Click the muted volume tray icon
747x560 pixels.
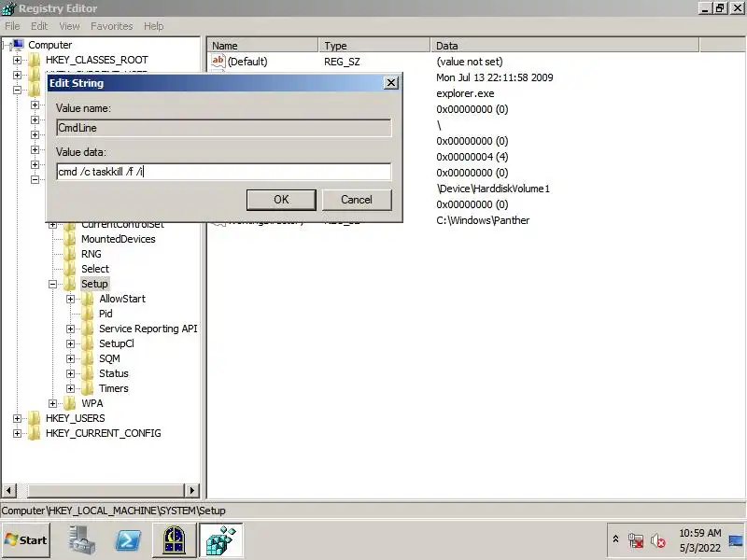[x=658, y=540]
